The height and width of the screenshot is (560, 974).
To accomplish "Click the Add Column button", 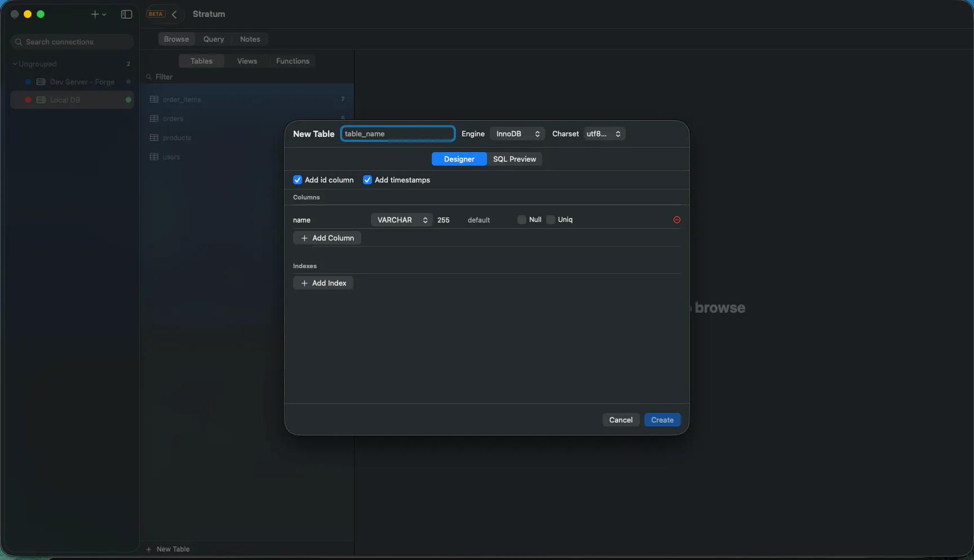I will (327, 238).
